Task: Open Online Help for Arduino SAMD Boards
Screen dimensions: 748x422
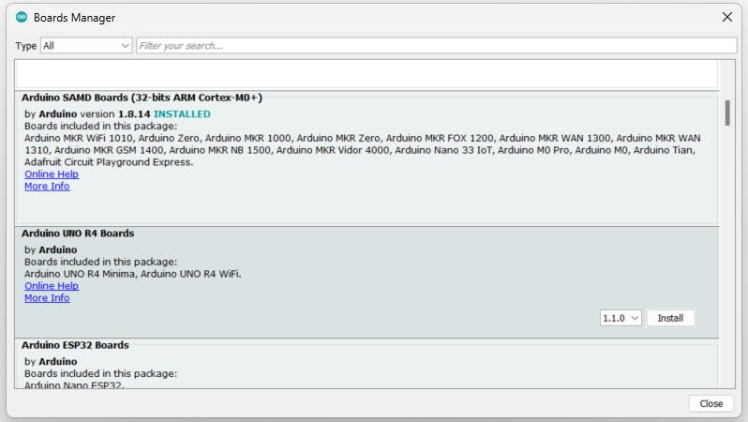Action: point(52,174)
